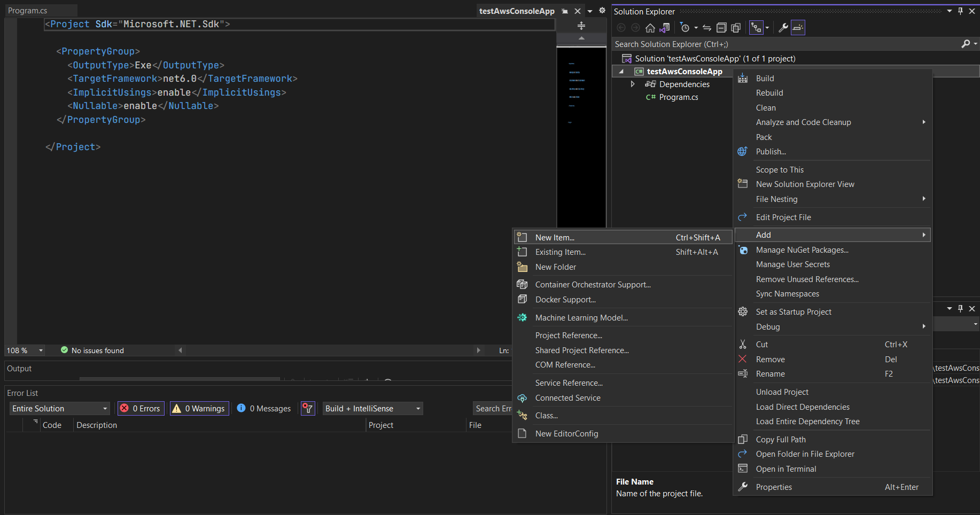Click the No issues found status indicator

pyautogui.click(x=92, y=350)
